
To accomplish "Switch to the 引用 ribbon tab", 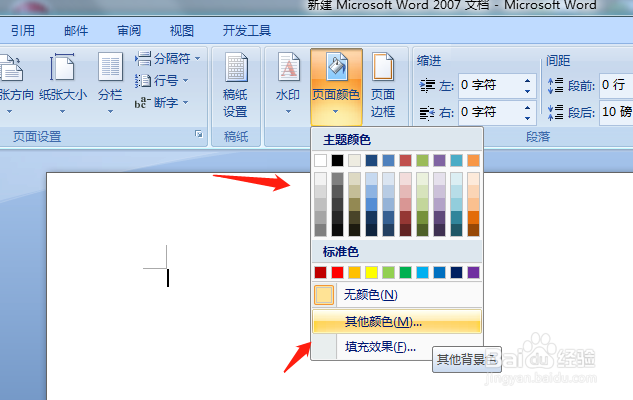I will pos(23,31).
